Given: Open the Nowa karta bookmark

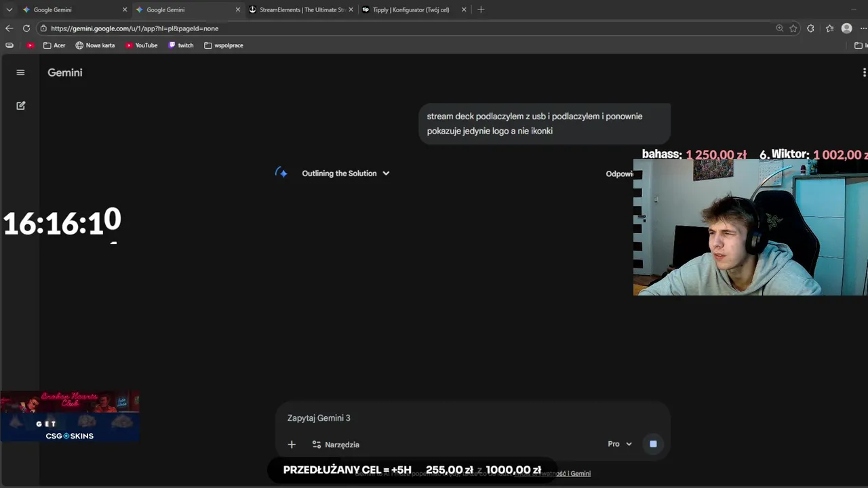Looking at the screenshot, I should click(x=95, y=45).
